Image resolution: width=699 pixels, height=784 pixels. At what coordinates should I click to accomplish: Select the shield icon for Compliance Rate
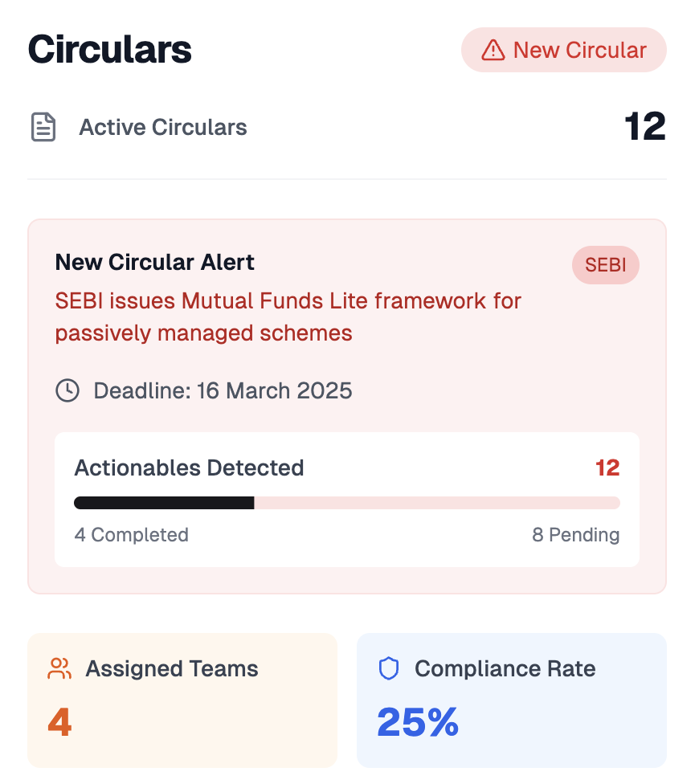388,668
